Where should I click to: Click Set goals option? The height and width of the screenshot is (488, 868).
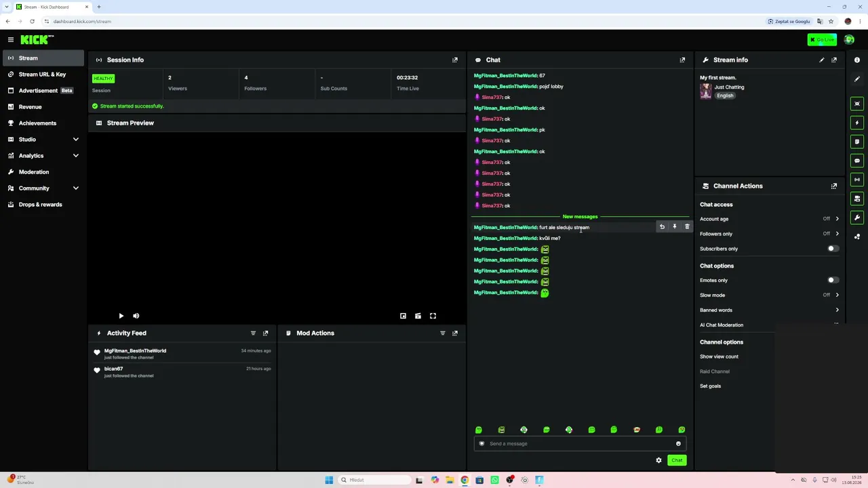coord(710,386)
